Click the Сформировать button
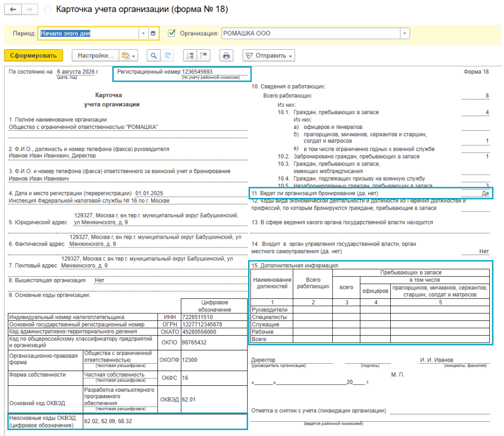 tap(33, 56)
